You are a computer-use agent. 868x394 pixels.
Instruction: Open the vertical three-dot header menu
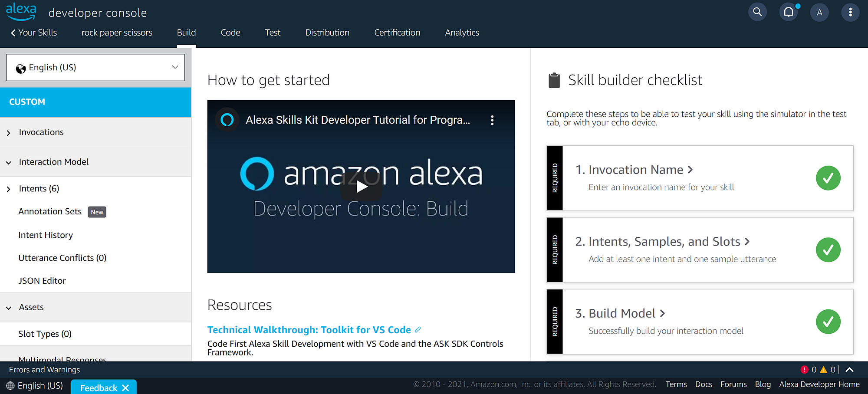coord(850,12)
